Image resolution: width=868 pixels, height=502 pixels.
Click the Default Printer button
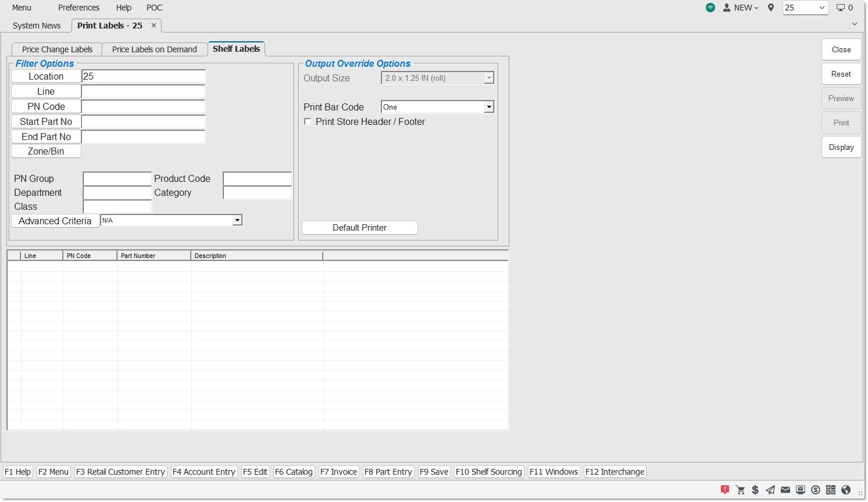359,228
